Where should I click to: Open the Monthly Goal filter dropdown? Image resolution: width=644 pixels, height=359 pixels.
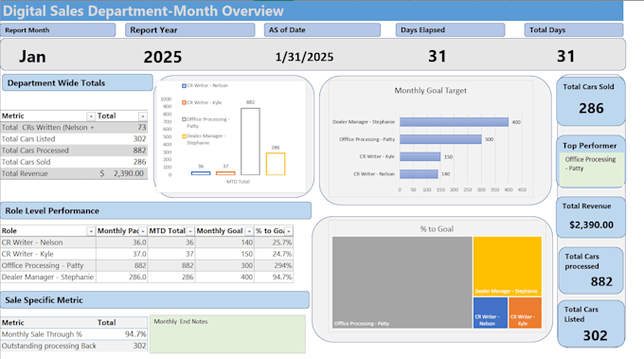click(249, 231)
